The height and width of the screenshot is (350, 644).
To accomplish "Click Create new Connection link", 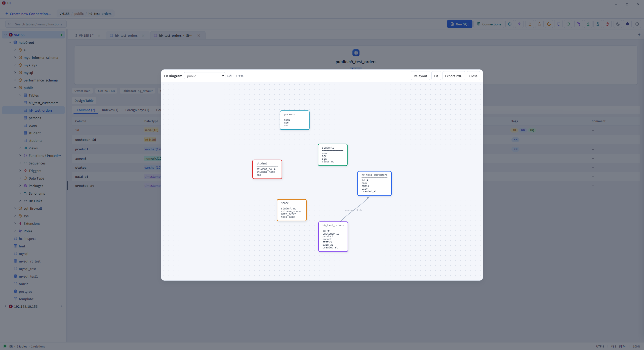I will point(28,14).
